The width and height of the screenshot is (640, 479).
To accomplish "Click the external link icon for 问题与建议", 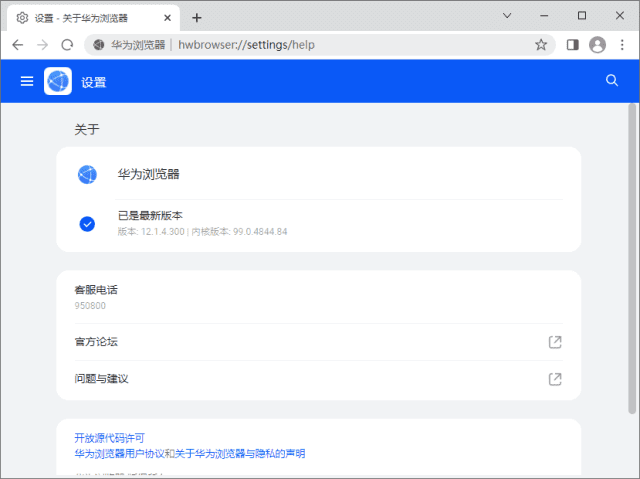I will (555, 379).
